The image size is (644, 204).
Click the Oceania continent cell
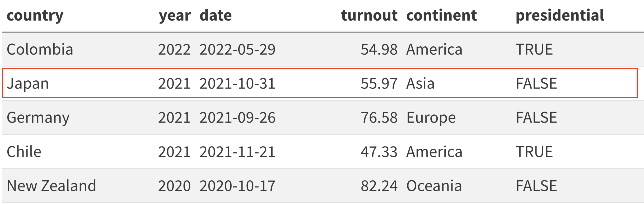[x=434, y=186]
